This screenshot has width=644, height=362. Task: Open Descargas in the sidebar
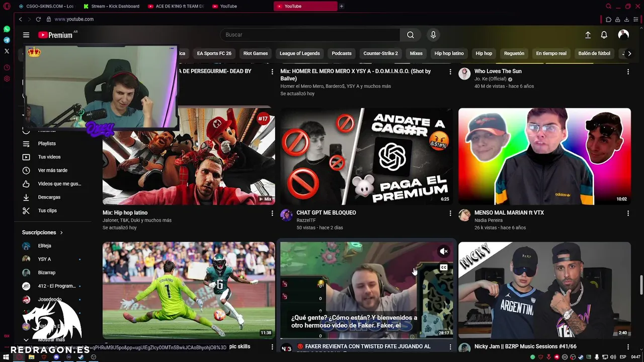tap(49, 197)
